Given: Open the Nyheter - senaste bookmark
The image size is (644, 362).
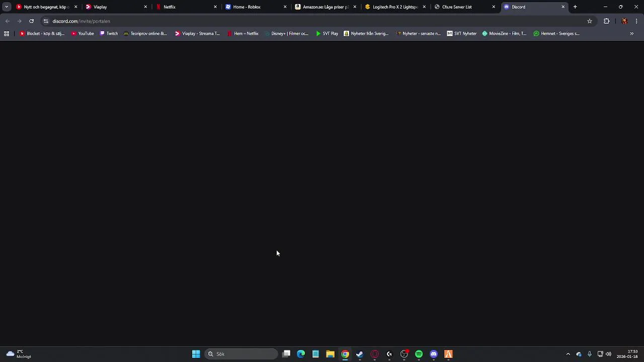Looking at the screenshot, I should click(418, 34).
